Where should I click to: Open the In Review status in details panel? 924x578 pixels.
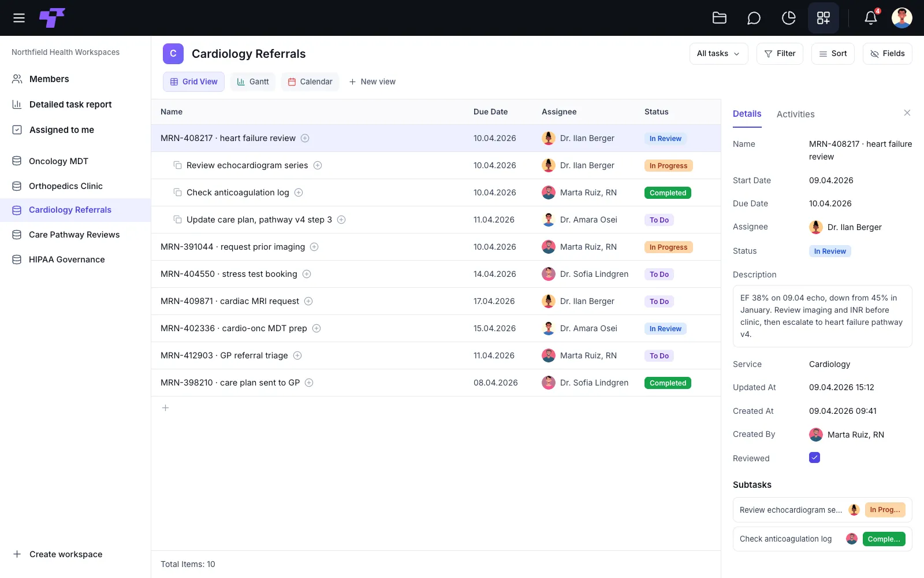click(830, 251)
